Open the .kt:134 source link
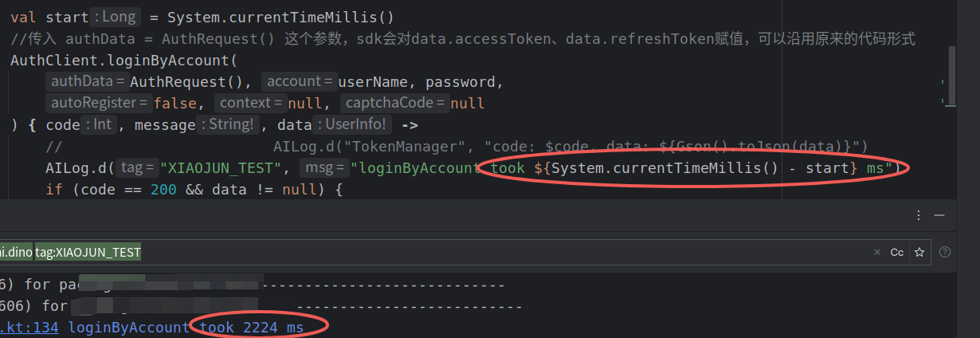This screenshot has width=980, height=338. [x=29, y=327]
